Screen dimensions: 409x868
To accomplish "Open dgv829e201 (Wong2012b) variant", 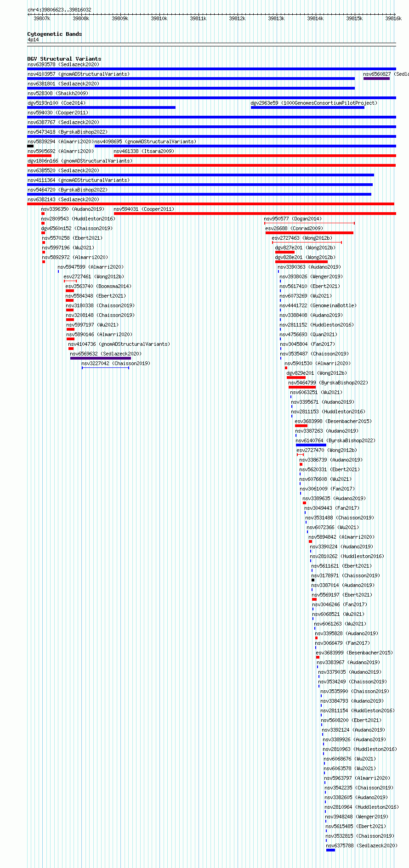I will (317, 373).
